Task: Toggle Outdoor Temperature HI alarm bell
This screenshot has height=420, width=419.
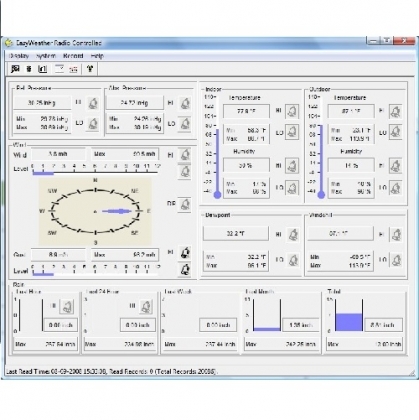Action: coord(396,111)
